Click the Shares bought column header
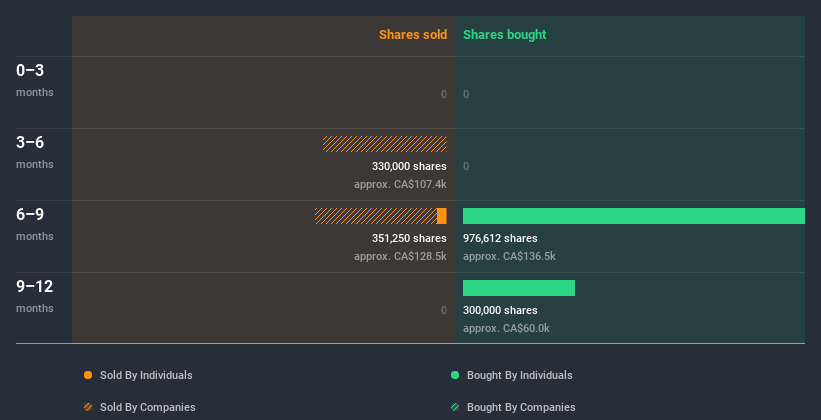This screenshot has width=821, height=420. [x=505, y=35]
